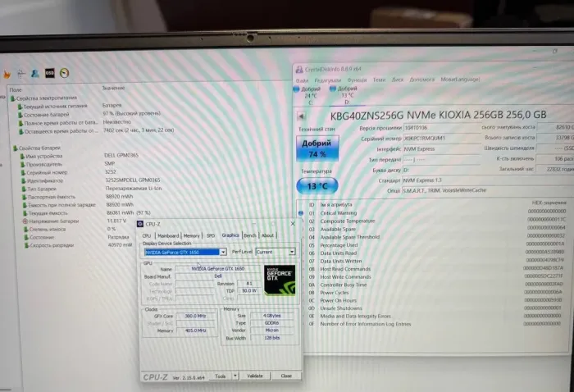
Task: Switch to the Memory tab in CPU-Z
Action: point(191,235)
